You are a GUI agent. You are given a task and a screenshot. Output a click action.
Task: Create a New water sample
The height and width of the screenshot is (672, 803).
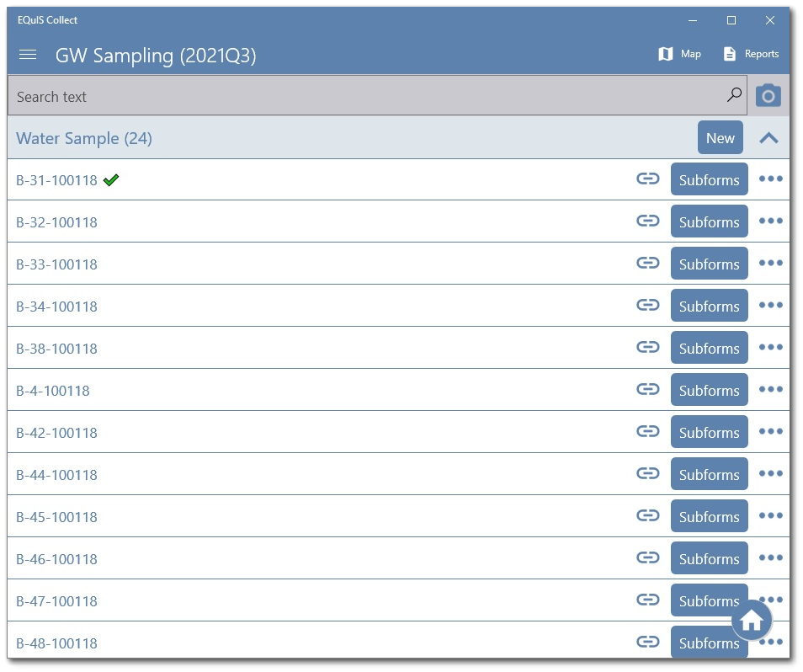click(x=720, y=137)
